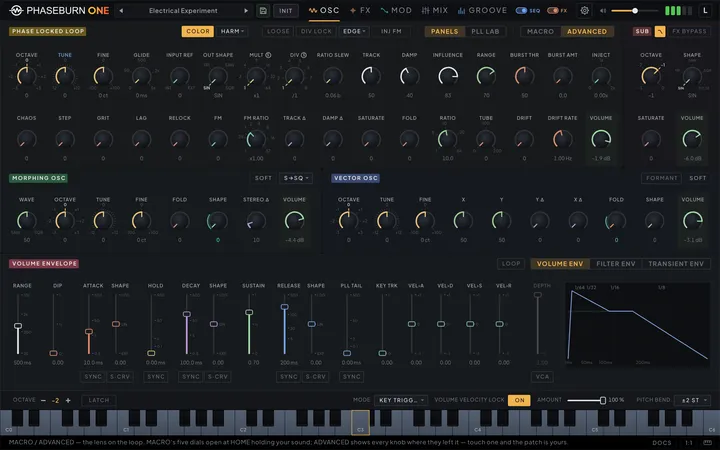Open the HARM dropdown
This screenshot has height=450, width=720.
(x=232, y=31)
